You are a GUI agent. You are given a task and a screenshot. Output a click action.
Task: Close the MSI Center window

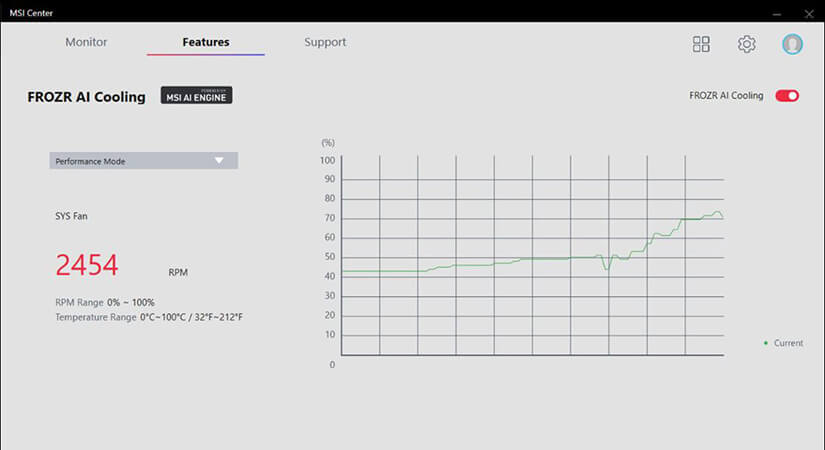tap(808, 11)
